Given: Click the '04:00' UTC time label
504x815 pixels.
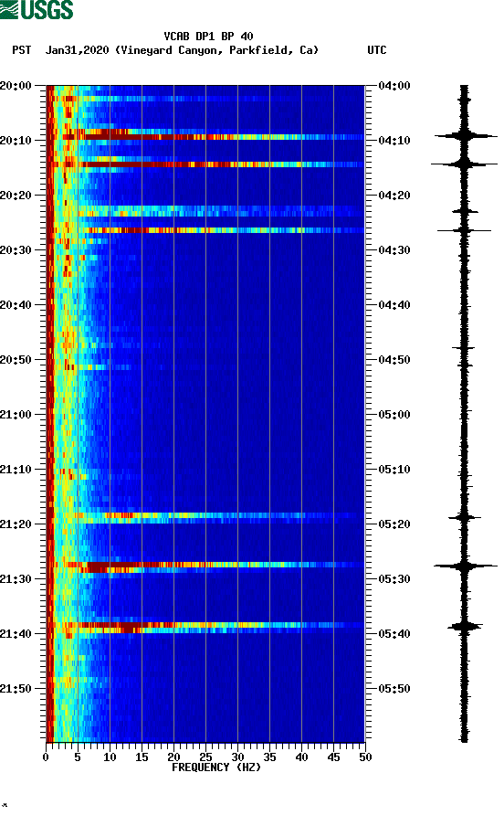Looking at the screenshot, I should click(x=394, y=86).
